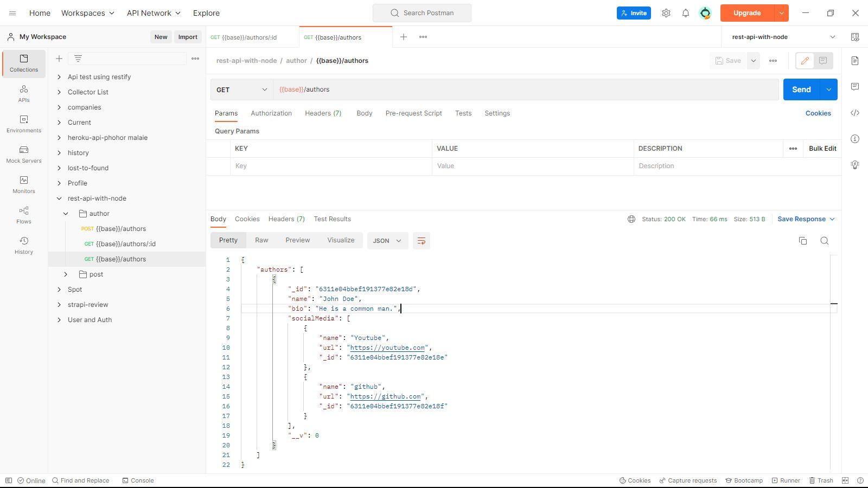Viewport: 868px width, 488px height.
Task: Open the Mock Servers sidebar panel
Action: coord(24,155)
